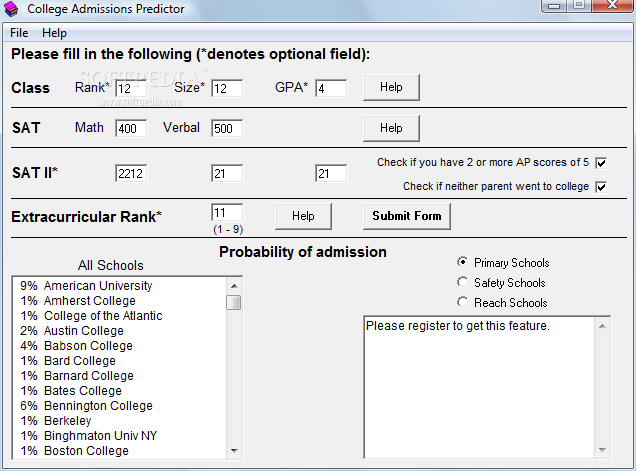Open the File menu
Screen dimensions: 636x471
coord(19,33)
